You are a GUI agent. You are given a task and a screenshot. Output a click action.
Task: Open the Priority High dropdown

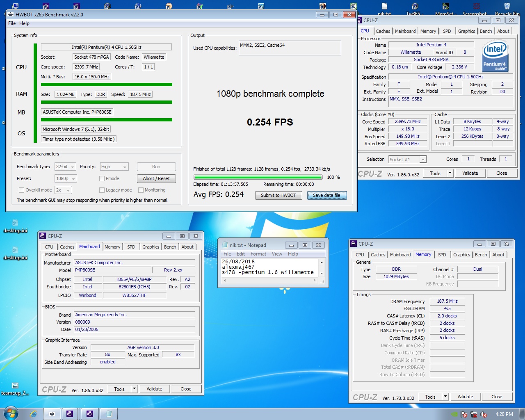(114, 167)
